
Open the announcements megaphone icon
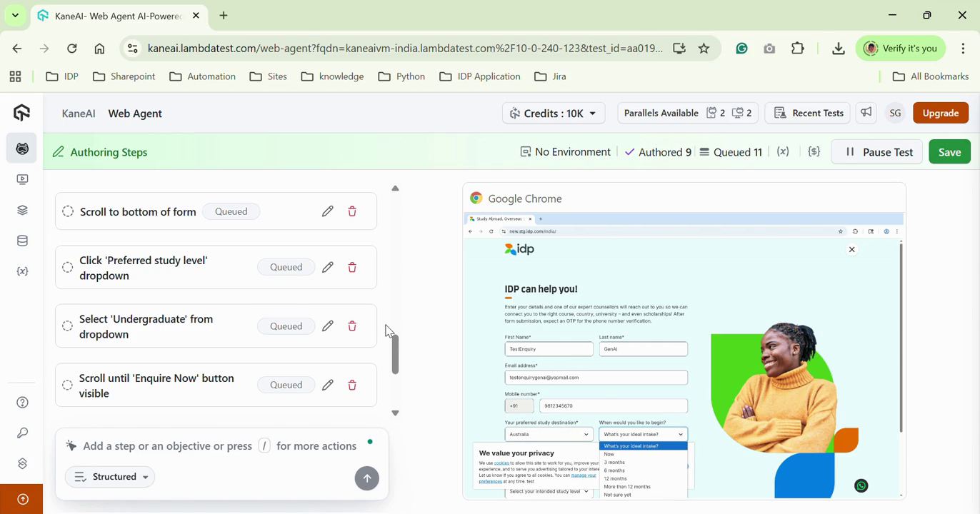(x=866, y=113)
